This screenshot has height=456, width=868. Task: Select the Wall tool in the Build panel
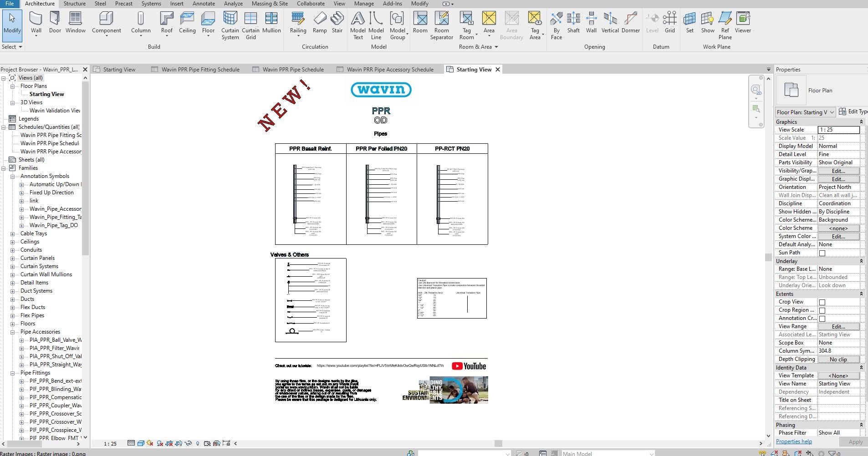tap(36, 23)
